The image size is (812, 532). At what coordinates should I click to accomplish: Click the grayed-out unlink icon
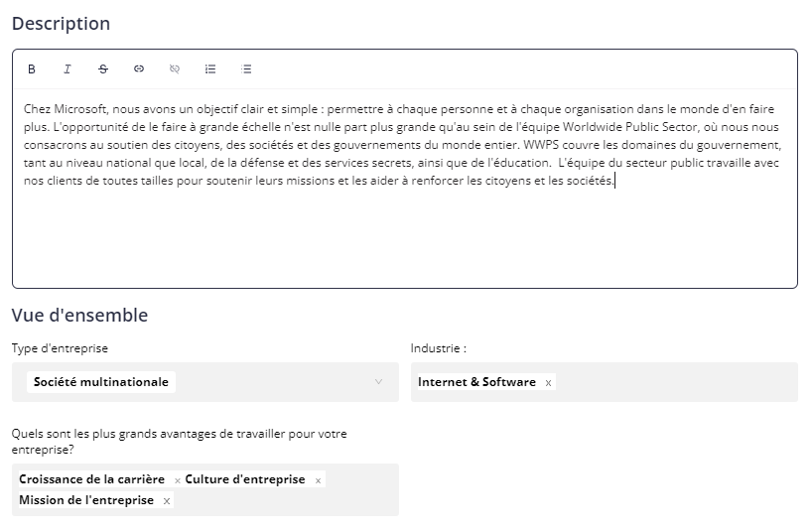[x=175, y=68]
